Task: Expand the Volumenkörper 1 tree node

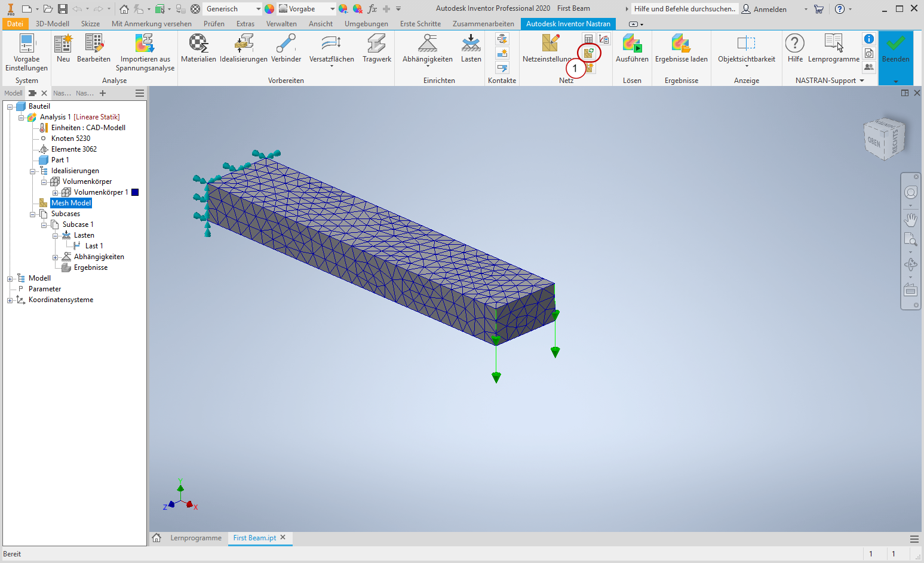Action: (x=55, y=193)
